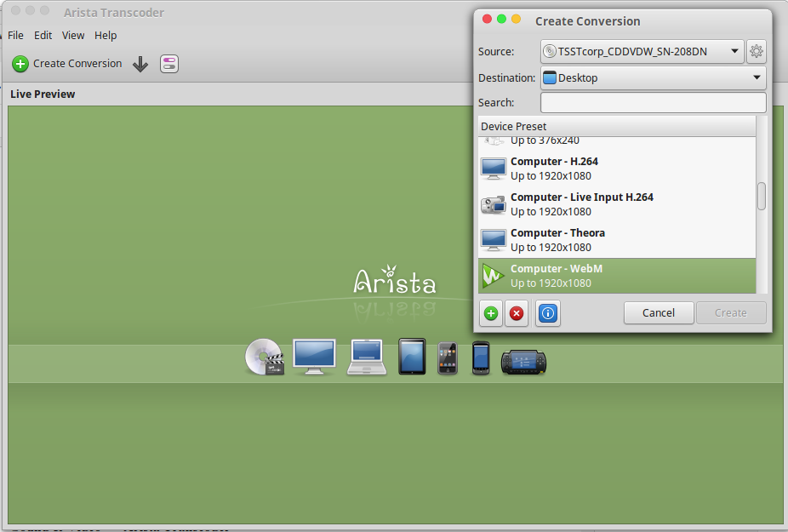Click the download arrow toolbar icon
The height and width of the screenshot is (532, 788).
(140, 63)
